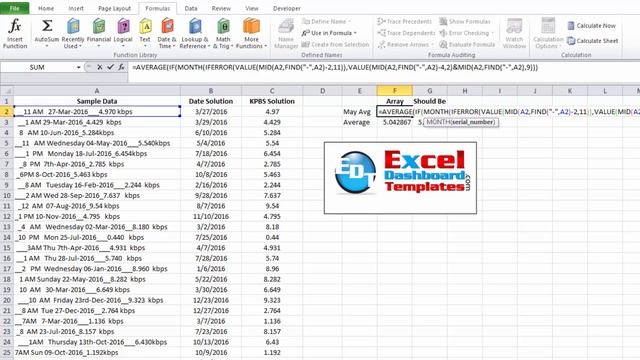
Task: Open the More Functions menu
Action: pyautogui.click(x=251, y=33)
